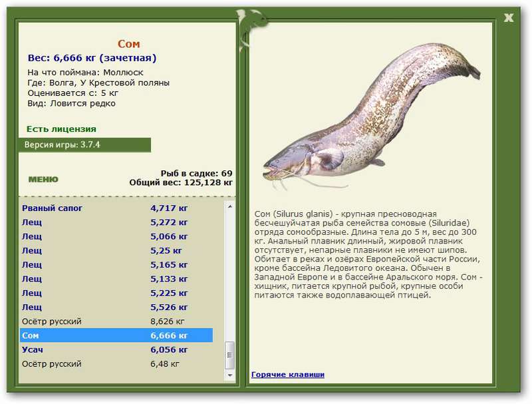Click the Вид: Ловится редко line
This screenshot has height=404, width=532.
pos(72,103)
